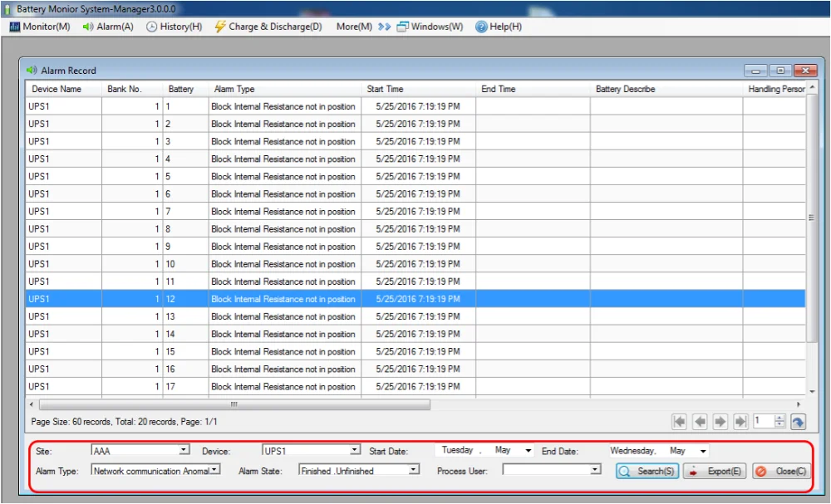Open the Help(H) menu
This screenshot has height=504, width=831.
pos(499,27)
